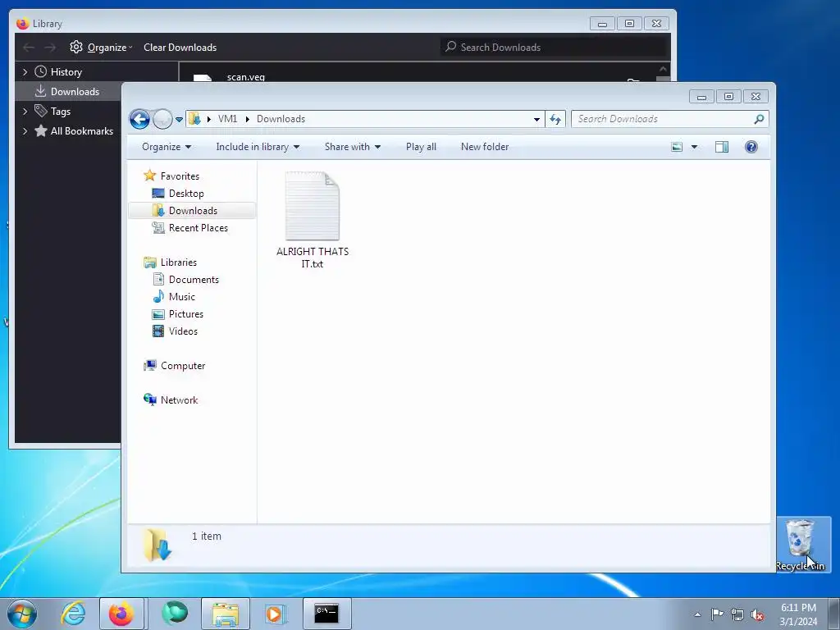Open Windows Media Player from taskbar
Viewport: 840px width, 630px height.
pyautogui.click(x=276, y=614)
